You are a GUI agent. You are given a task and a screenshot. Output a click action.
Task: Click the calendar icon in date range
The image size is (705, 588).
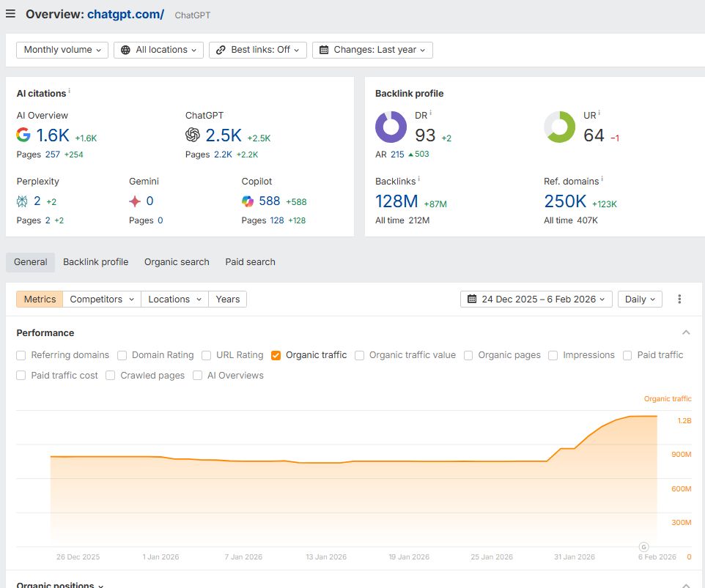coord(472,299)
